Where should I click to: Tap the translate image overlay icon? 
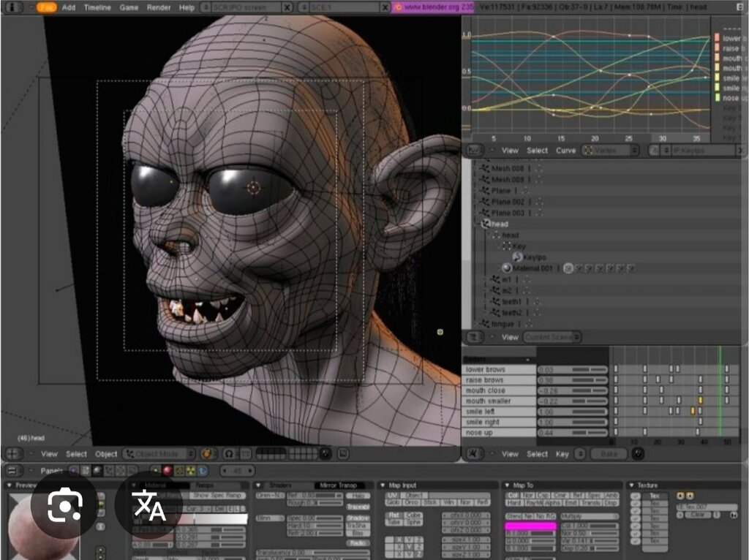(x=149, y=504)
